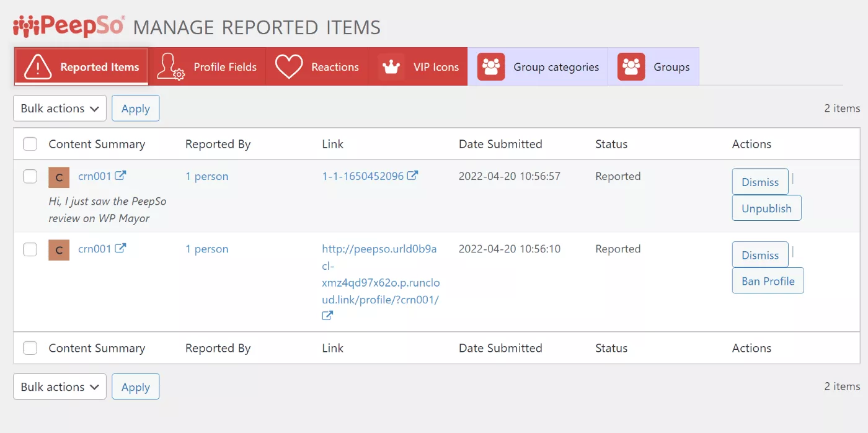
Task: Click the Group categories people icon
Action: pos(491,67)
